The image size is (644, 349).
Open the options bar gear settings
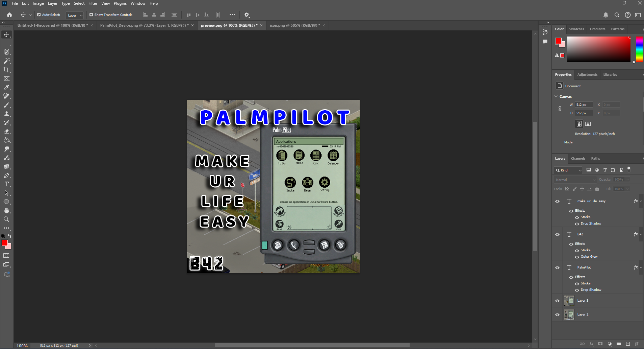click(247, 15)
